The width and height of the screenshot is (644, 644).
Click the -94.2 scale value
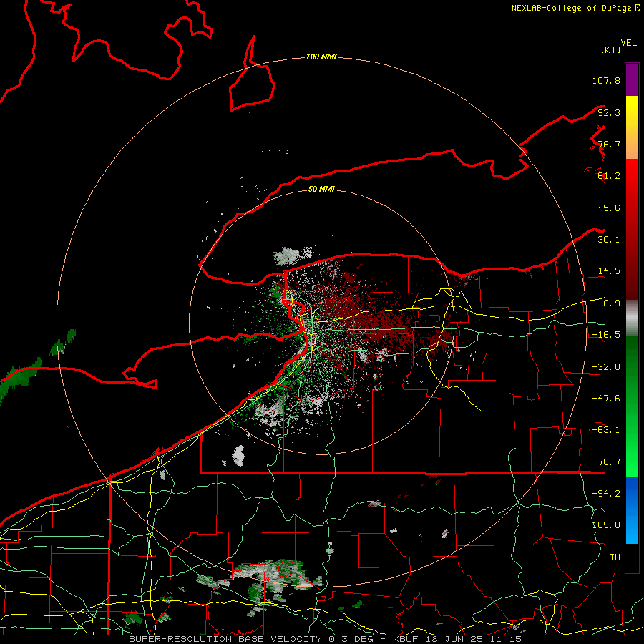[606, 494]
